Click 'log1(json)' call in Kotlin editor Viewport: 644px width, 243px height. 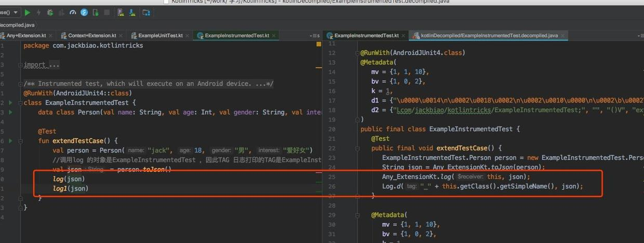tap(71, 188)
